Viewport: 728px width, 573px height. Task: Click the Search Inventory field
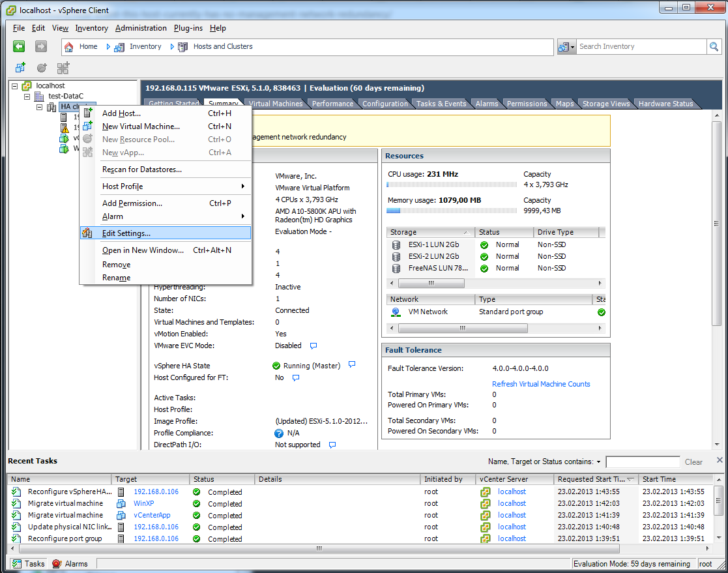tap(641, 46)
